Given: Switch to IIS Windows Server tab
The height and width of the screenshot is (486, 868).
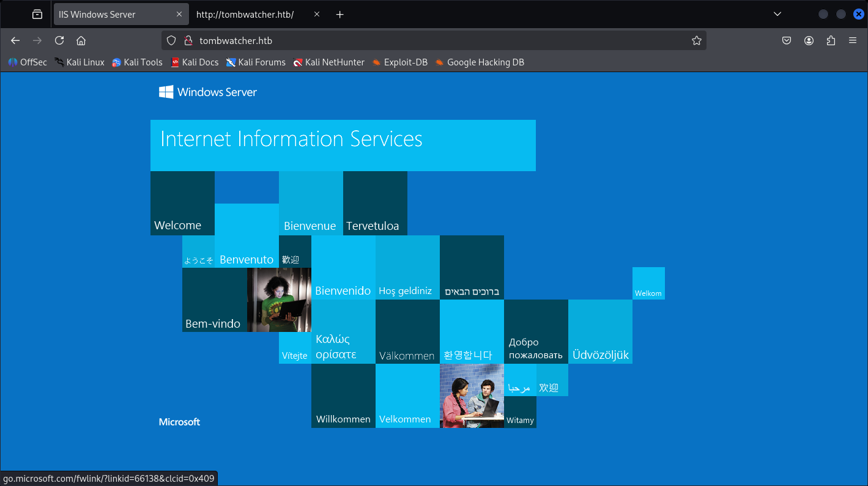Looking at the screenshot, I should click(x=121, y=14).
